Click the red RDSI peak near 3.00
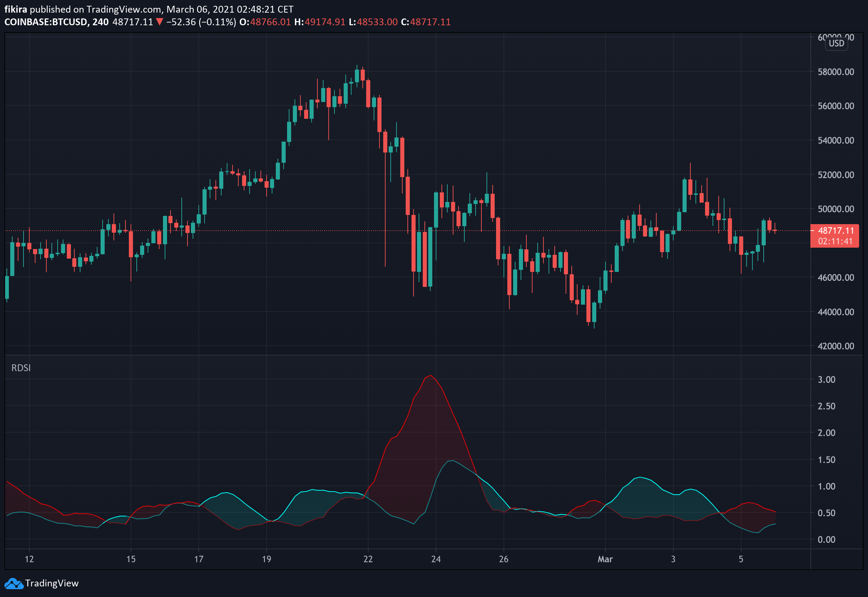This screenshot has height=597, width=868. coord(431,376)
